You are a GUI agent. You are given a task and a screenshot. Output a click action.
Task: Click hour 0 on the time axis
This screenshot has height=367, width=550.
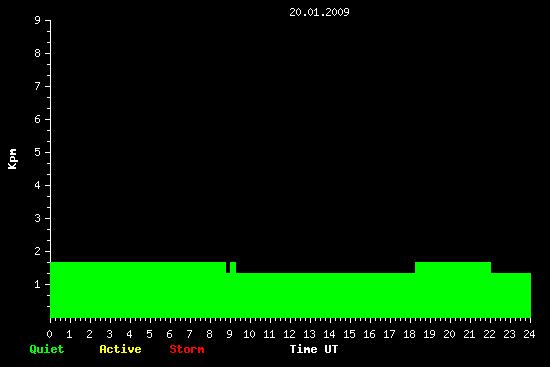click(x=49, y=334)
